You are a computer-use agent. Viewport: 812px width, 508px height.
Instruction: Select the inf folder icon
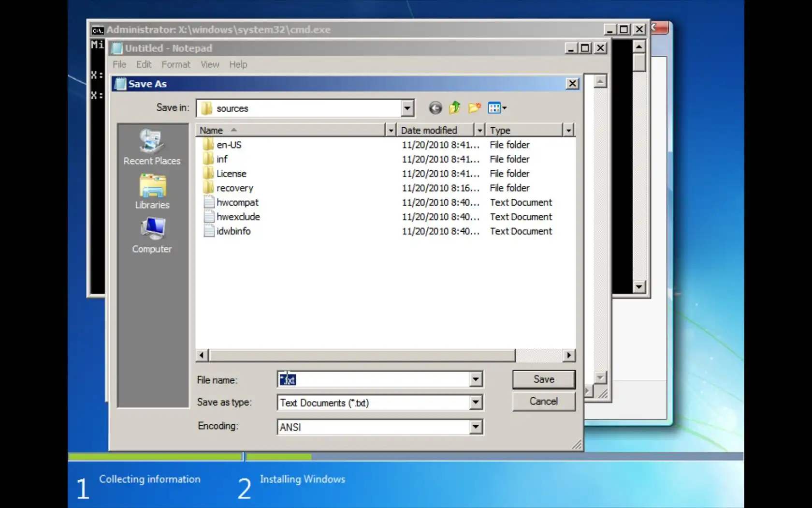pos(208,159)
